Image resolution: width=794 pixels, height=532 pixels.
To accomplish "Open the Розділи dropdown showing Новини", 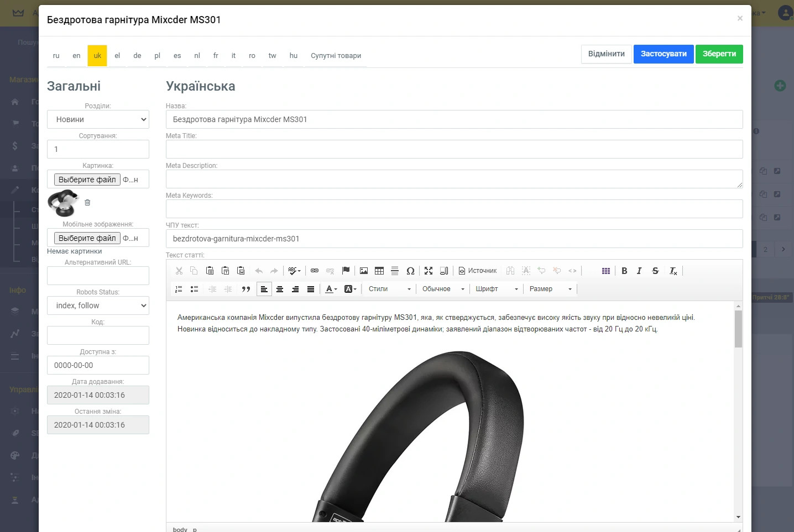I will 98,119.
